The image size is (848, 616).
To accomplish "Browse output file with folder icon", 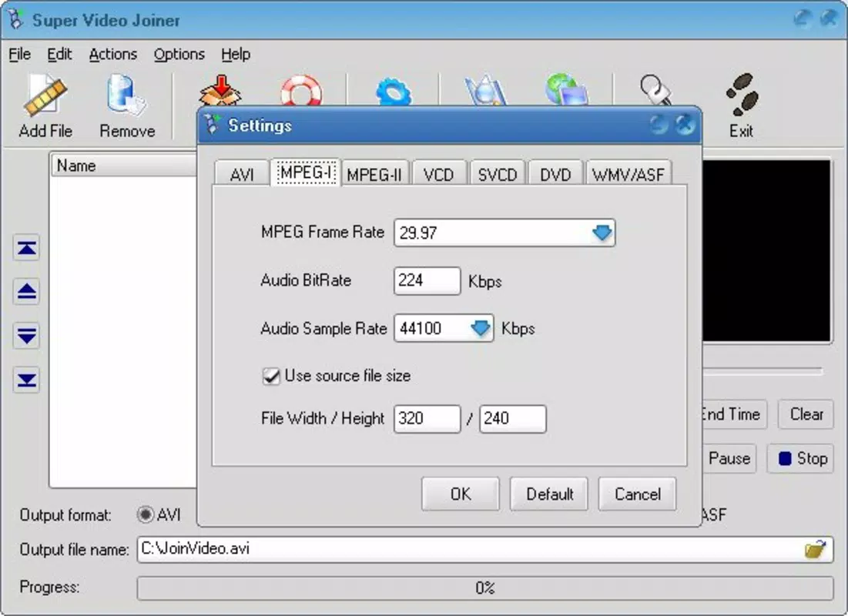I will [815, 550].
